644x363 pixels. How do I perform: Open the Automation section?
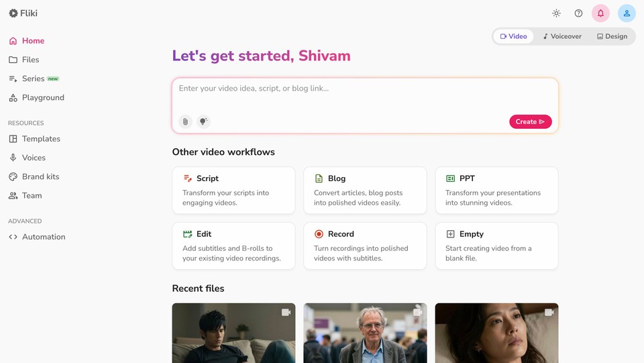click(x=44, y=237)
